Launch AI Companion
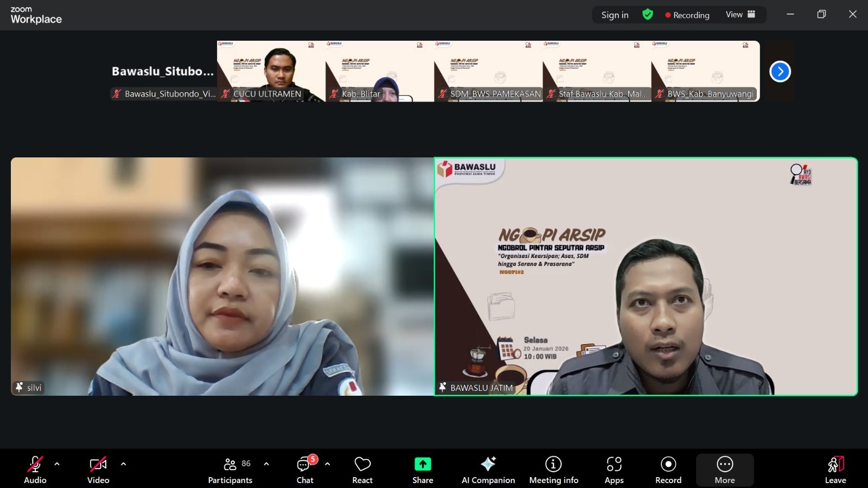Viewport: 868px width, 488px height. [x=488, y=470]
